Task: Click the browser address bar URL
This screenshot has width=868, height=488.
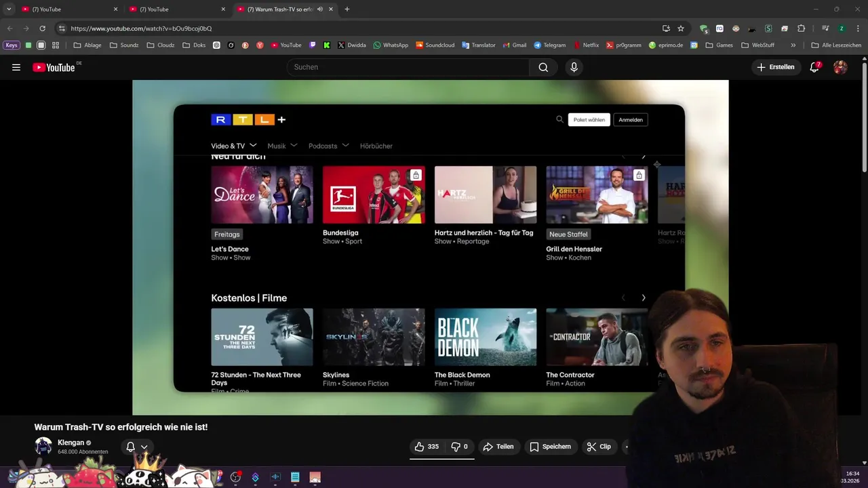Action: coord(141,28)
